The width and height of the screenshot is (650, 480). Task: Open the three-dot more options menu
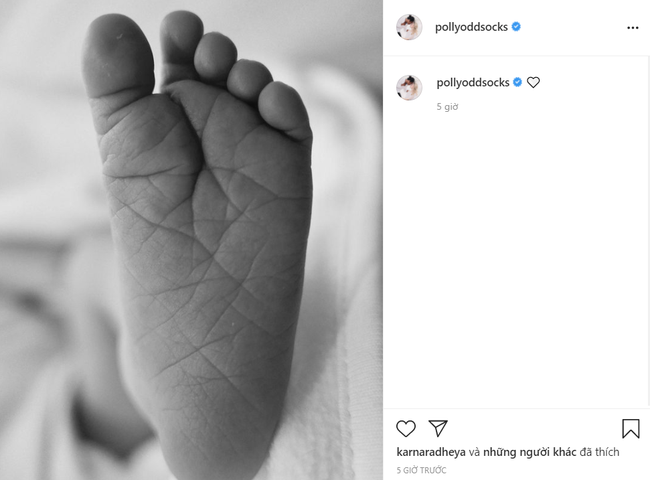[x=633, y=27]
